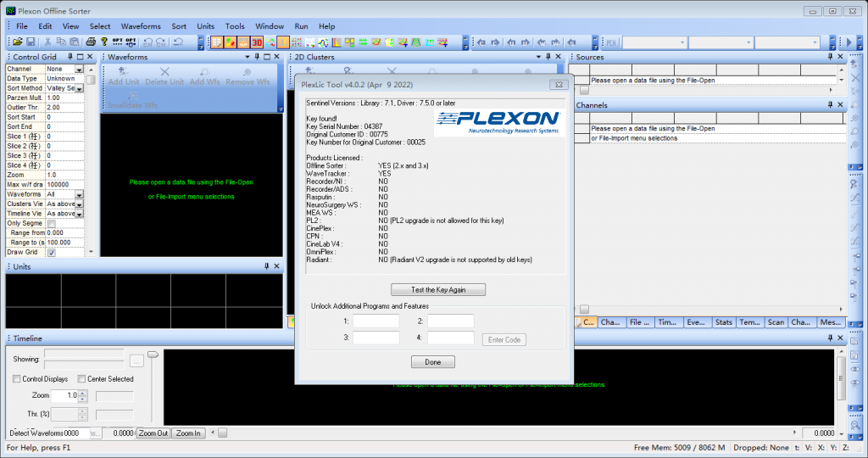Click unlock code field 2

click(451, 321)
